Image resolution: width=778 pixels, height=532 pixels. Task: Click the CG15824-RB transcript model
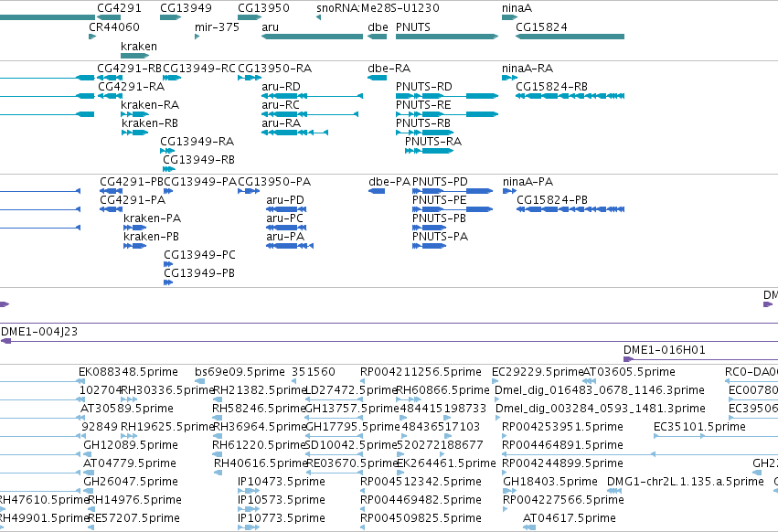coord(570,96)
